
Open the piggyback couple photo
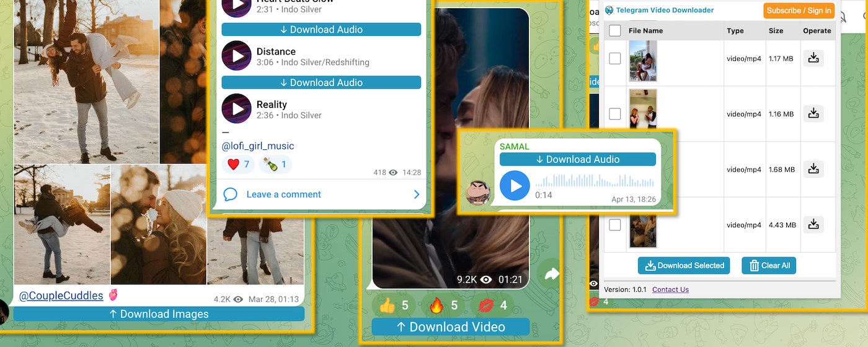click(61, 224)
